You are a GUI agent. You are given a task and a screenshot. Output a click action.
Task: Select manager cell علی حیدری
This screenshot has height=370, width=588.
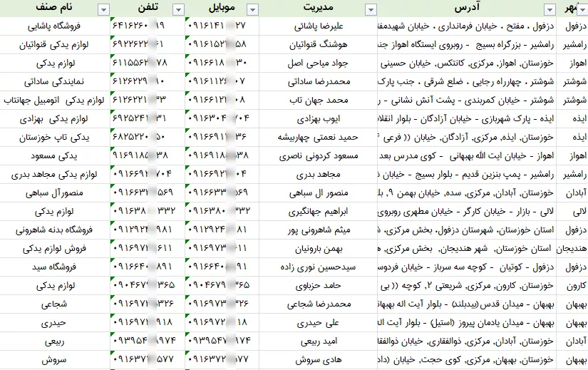click(x=319, y=323)
